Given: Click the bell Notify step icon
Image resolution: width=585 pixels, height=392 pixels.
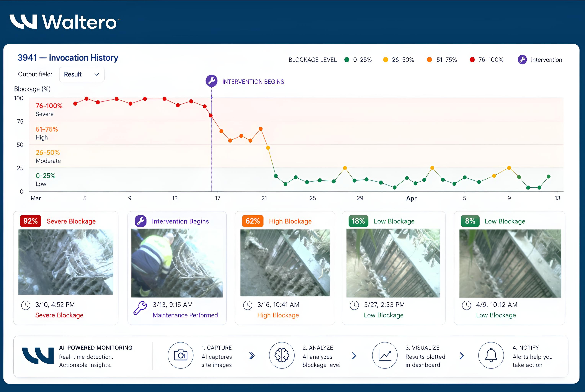Looking at the screenshot, I should coord(491,355).
